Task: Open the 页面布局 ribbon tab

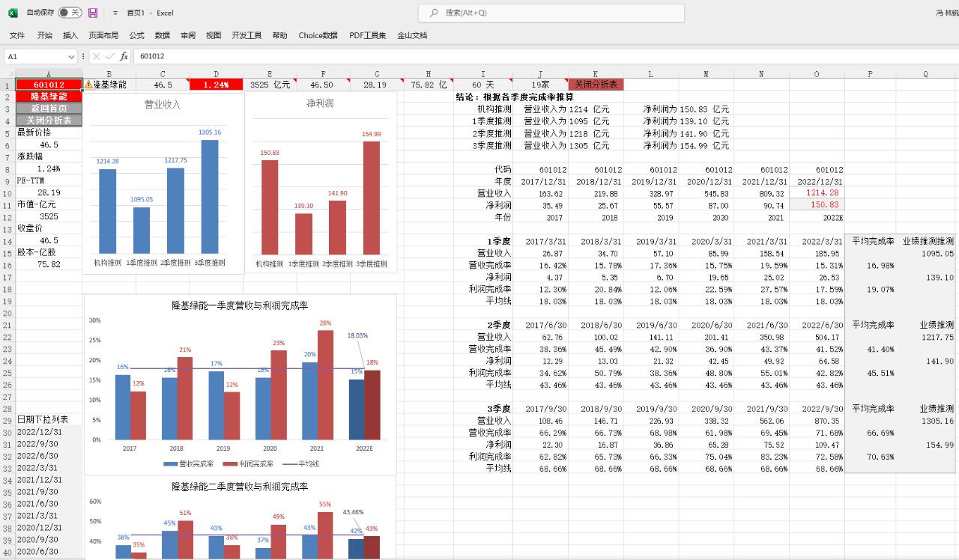Action: [103, 35]
